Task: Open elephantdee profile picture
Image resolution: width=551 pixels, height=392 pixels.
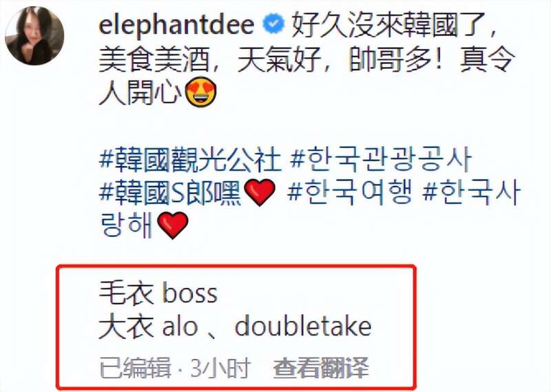Action: click(34, 36)
